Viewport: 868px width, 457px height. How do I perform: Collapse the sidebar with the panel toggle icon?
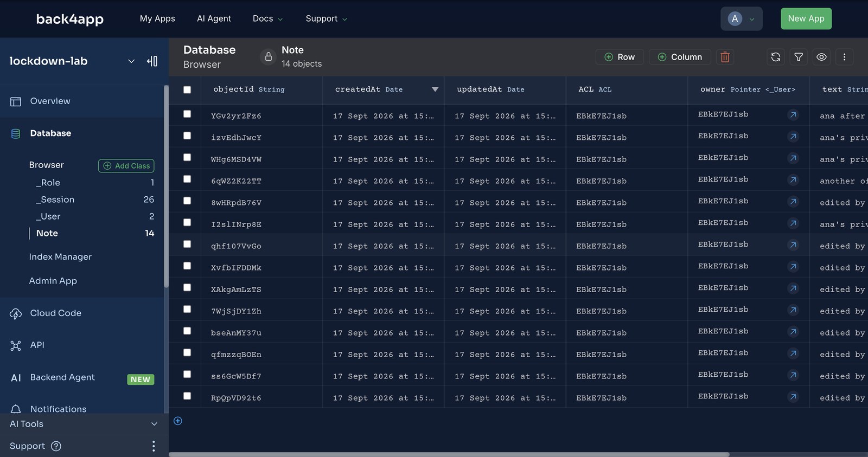pos(152,61)
